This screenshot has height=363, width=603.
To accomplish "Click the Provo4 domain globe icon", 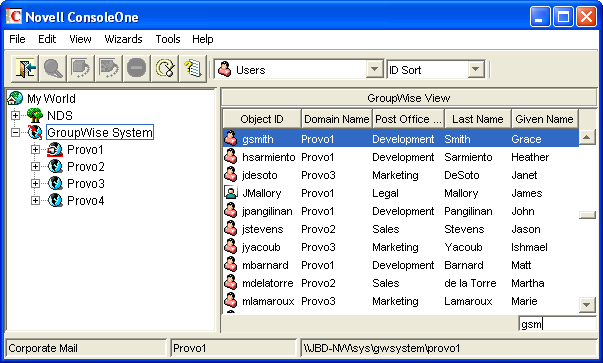I will (x=55, y=200).
